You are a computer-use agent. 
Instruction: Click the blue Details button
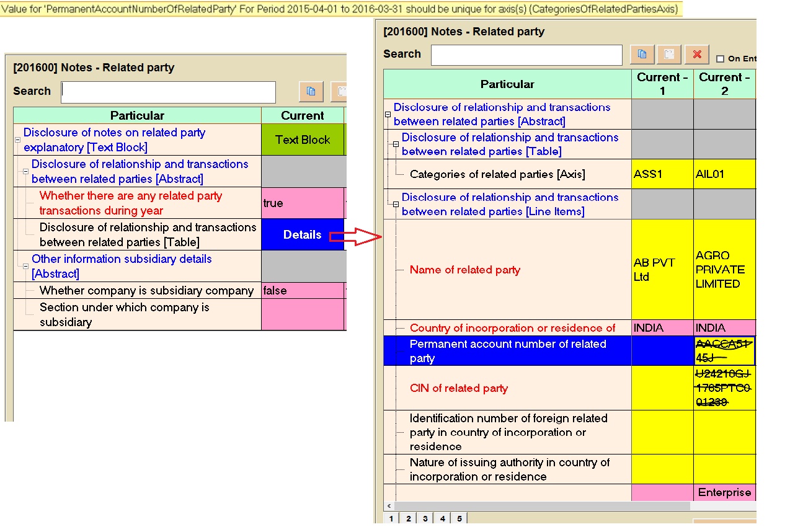point(302,235)
